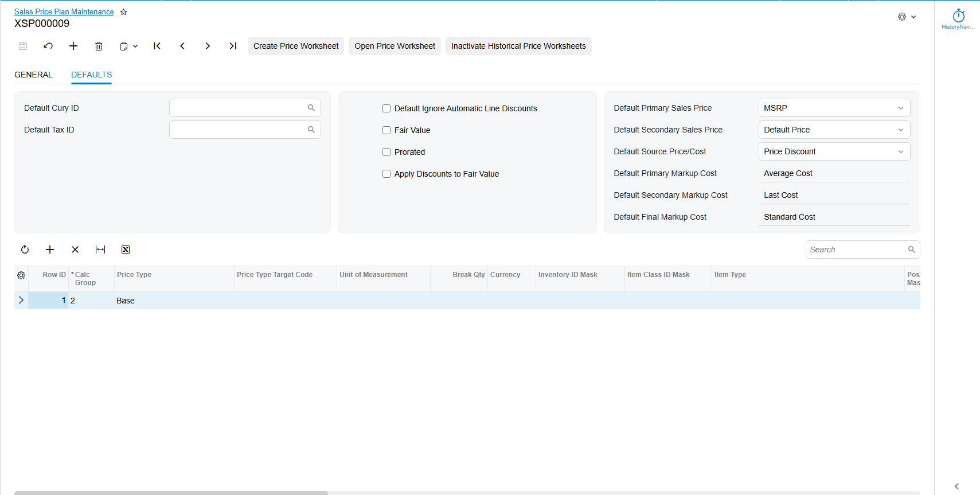
Task: Go to the next record
Action: [x=208, y=46]
